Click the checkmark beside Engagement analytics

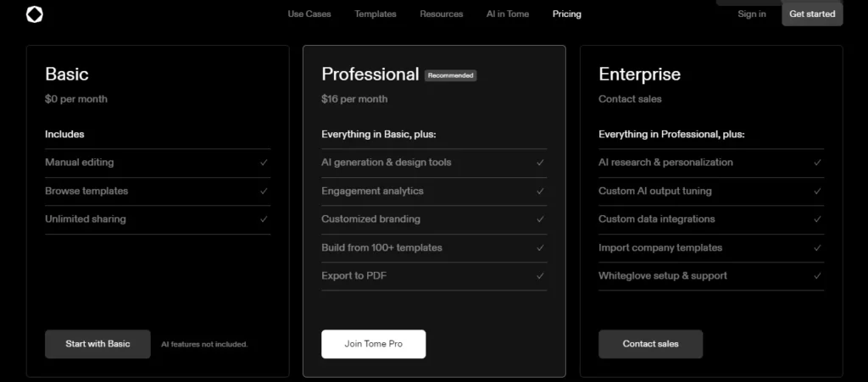pyautogui.click(x=540, y=191)
